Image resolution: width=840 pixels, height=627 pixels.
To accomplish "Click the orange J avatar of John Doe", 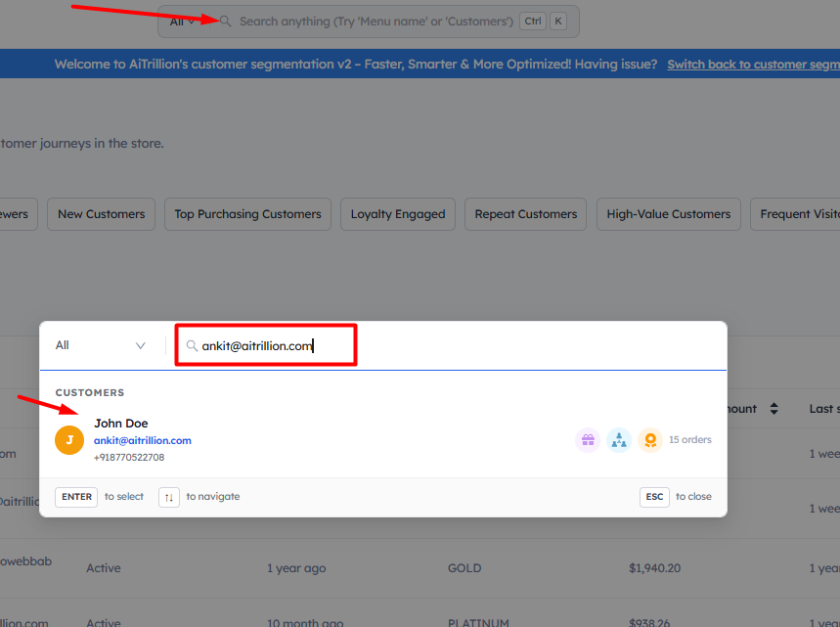I will tap(69, 440).
